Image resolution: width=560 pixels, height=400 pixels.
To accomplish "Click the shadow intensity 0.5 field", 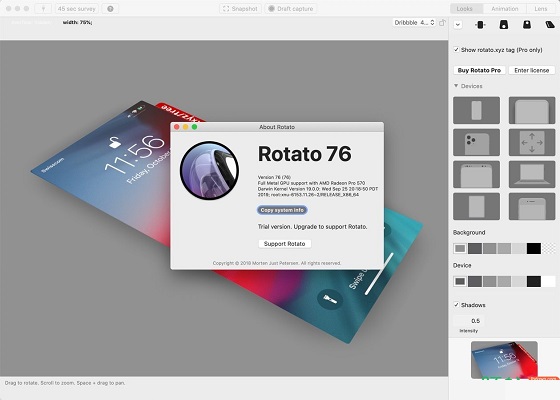I will pyautogui.click(x=469, y=321).
